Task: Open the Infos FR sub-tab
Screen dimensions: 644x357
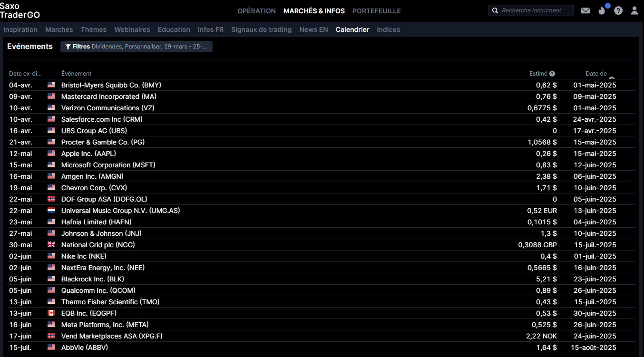Action: (211, 29)
